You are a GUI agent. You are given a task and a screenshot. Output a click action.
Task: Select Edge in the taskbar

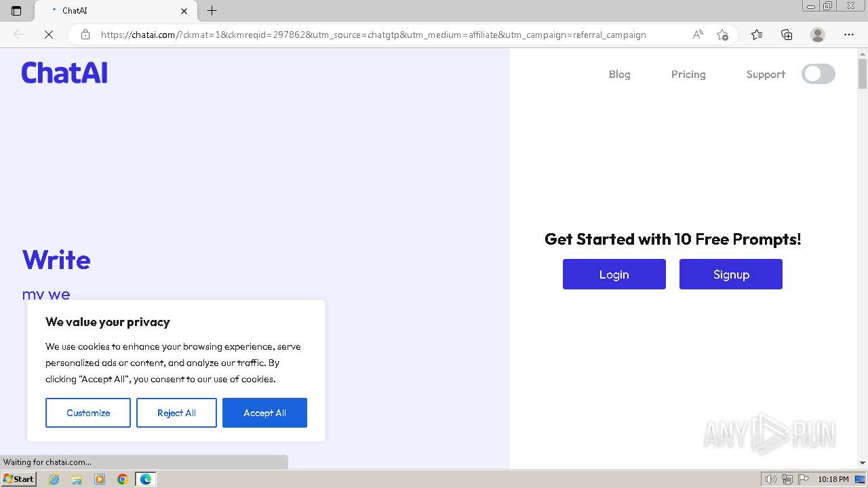146,479
